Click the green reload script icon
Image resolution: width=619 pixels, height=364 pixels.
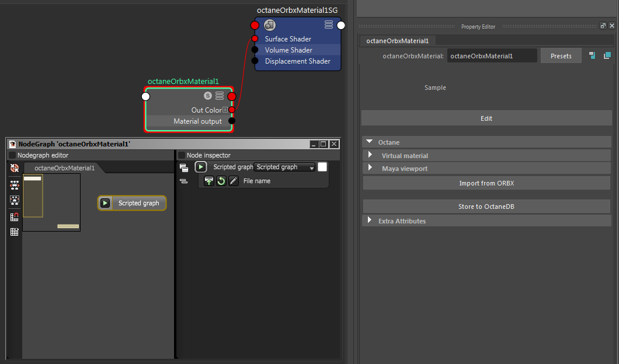pos(221,181)
